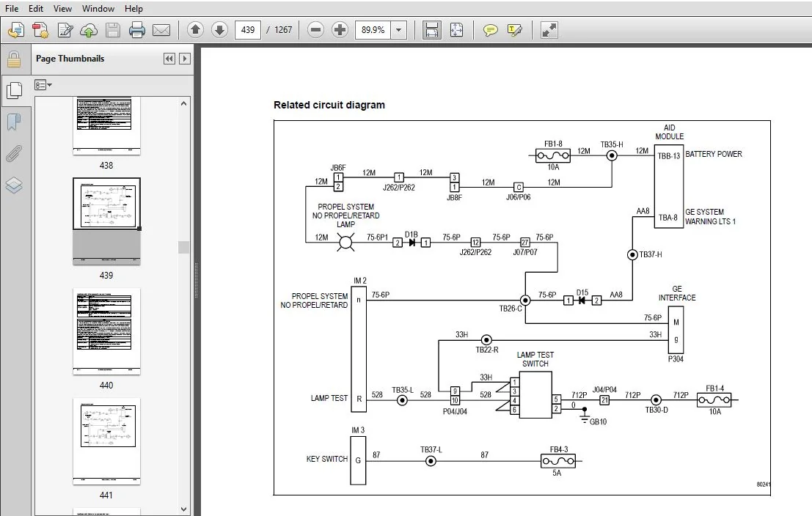Open thumbnails panel options dropdown
Viewport: 812px width, 516px height.
coord(43,85)
